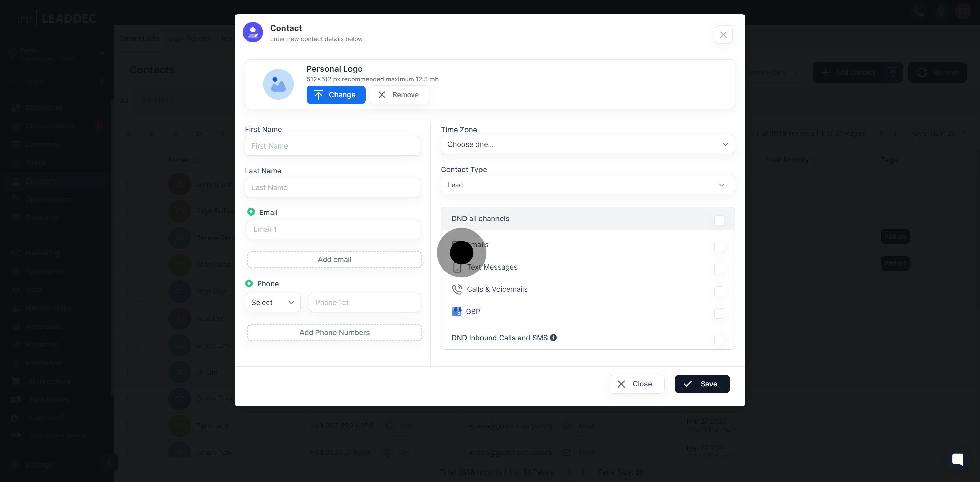This screenshot has width=980, height=482.
Task: Click the Personal Logo image placeholder
Action: pos(278,84)
